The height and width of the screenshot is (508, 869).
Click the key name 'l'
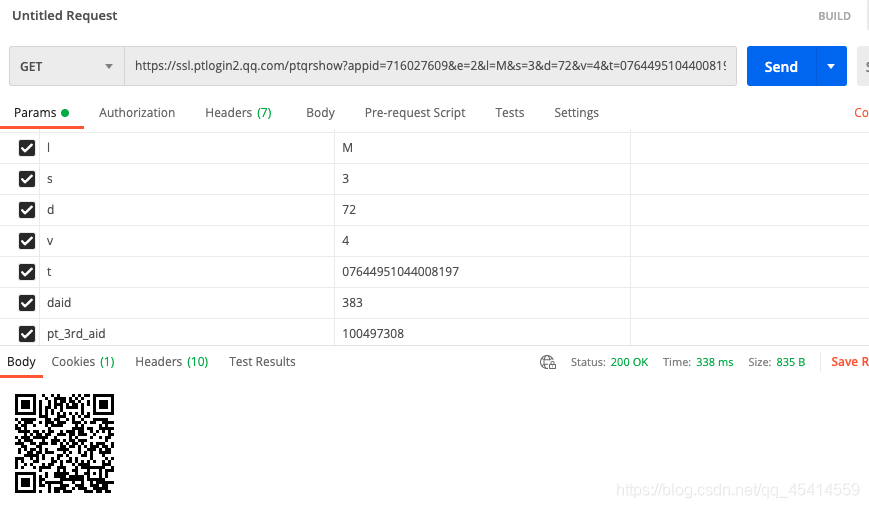tap(48, 148)
